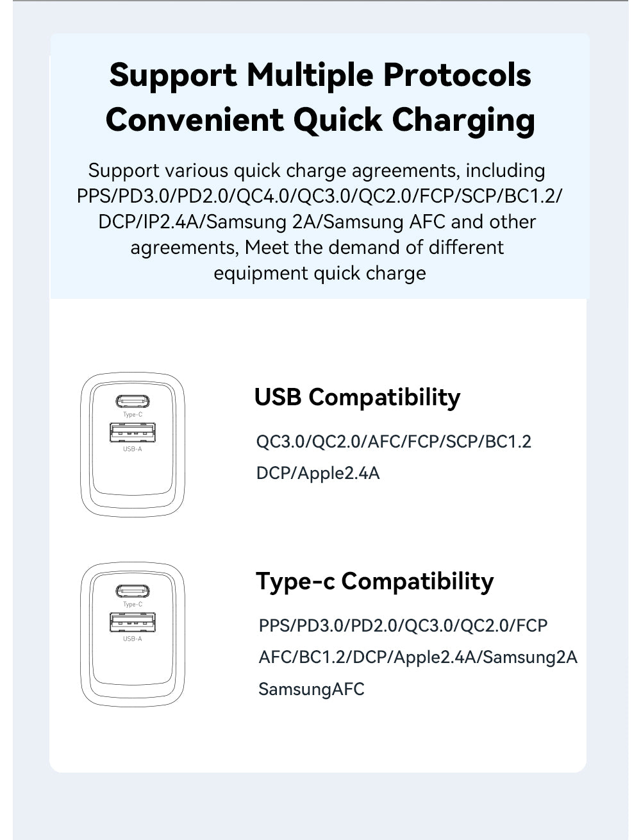Click "Support various quick charge agreements" sentence

click(317, 171)
